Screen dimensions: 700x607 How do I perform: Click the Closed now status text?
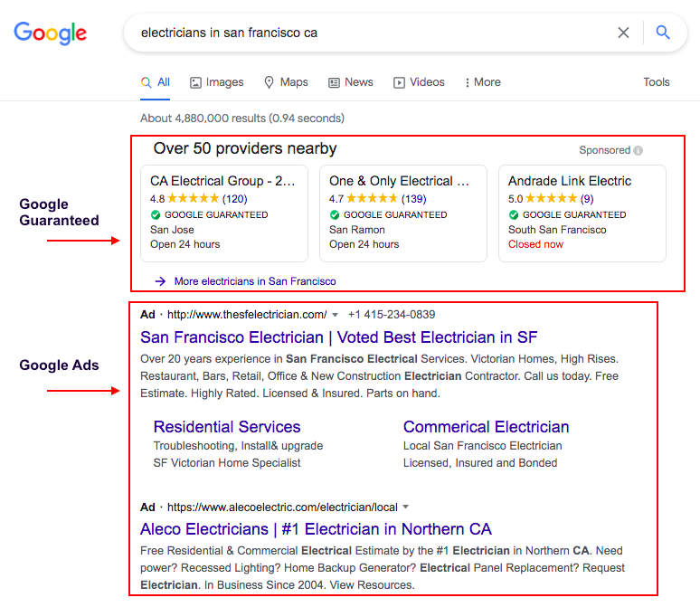[x=535, y=244]
